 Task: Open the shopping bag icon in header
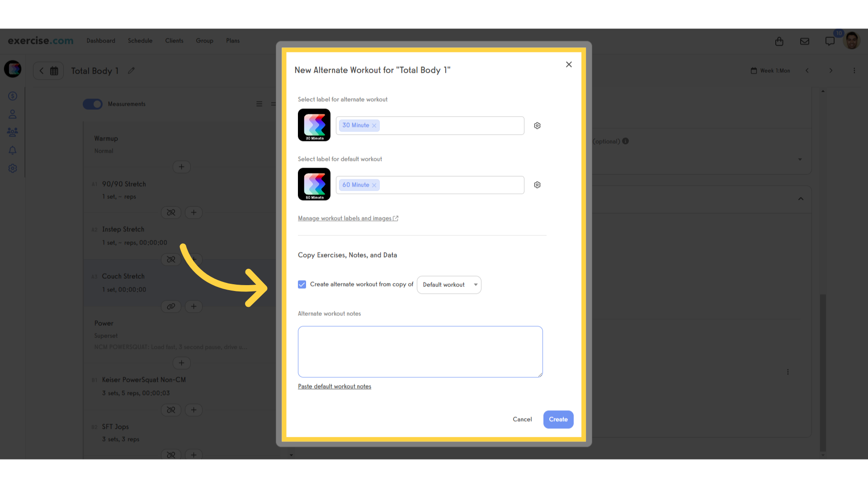[779, 41]
